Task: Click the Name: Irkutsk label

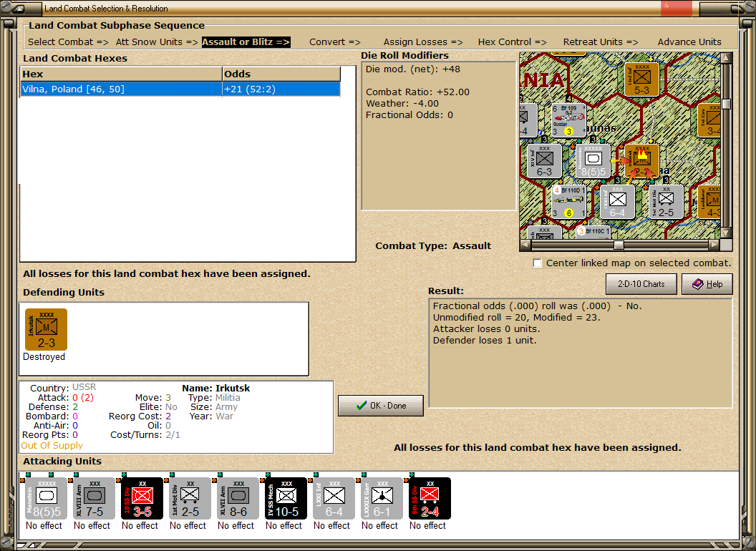Action: [x=216, y=388]
